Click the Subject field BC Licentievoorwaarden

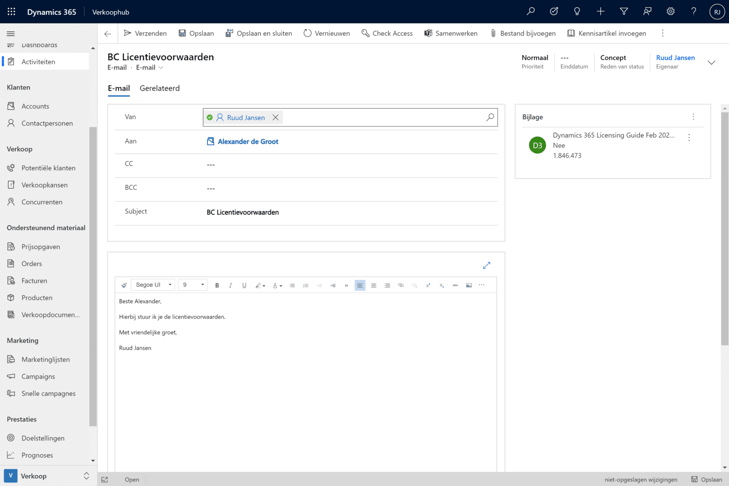coord(350,212)
